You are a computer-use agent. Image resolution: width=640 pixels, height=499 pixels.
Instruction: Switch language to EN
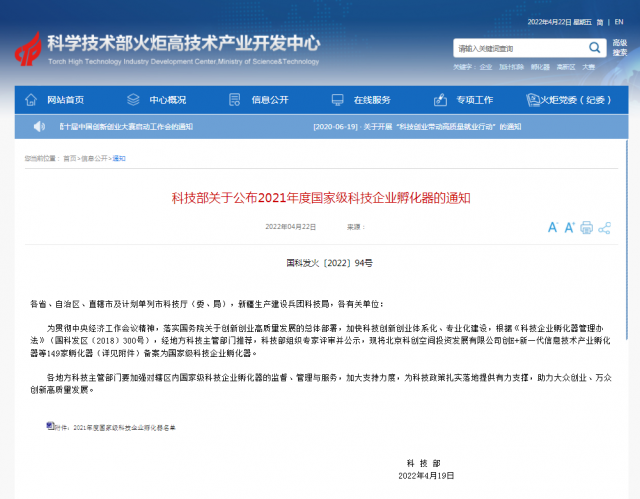(x=619, y=22)
